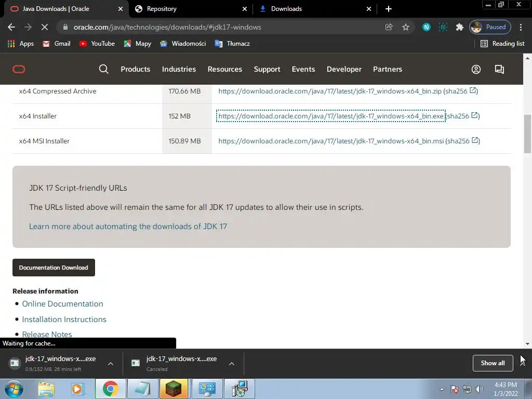The height and width of the screenshot is (399, 532).
Task: Open the Resources menu
Action: tap(225, 69)
